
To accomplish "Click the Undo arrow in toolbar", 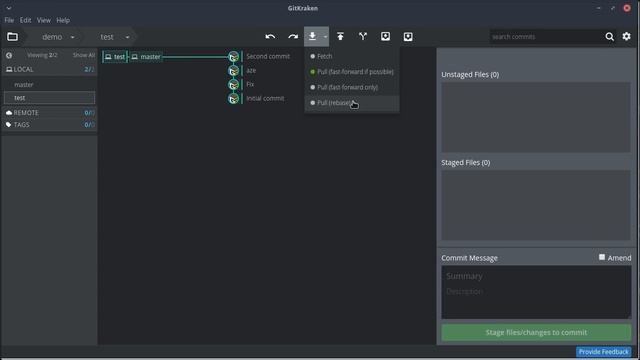I will [270, 37].
